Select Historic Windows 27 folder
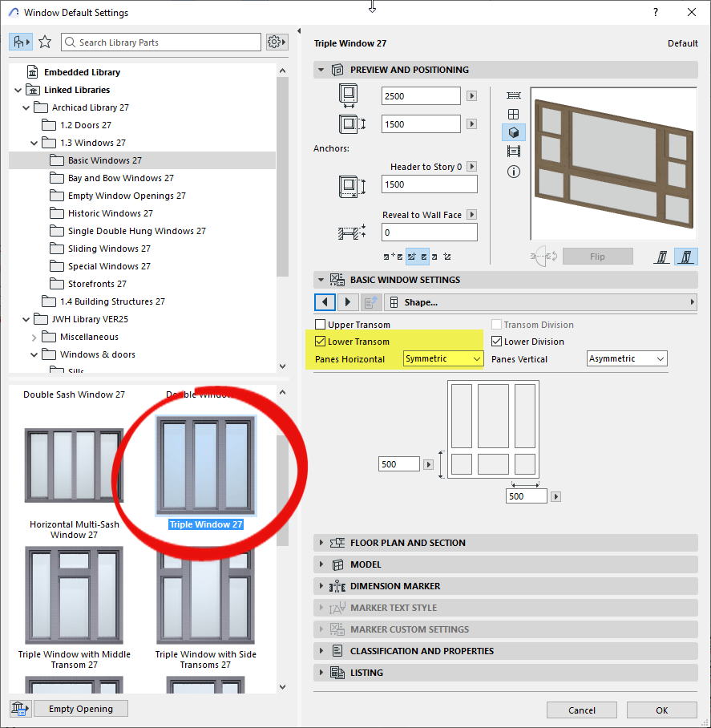711x728 pixels. pos(110,213)
